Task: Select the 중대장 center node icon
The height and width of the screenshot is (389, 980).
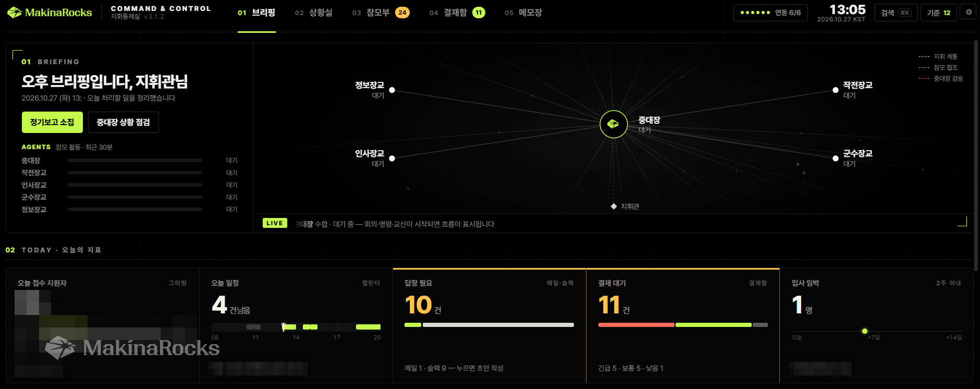Action: [x=614, y=124]
